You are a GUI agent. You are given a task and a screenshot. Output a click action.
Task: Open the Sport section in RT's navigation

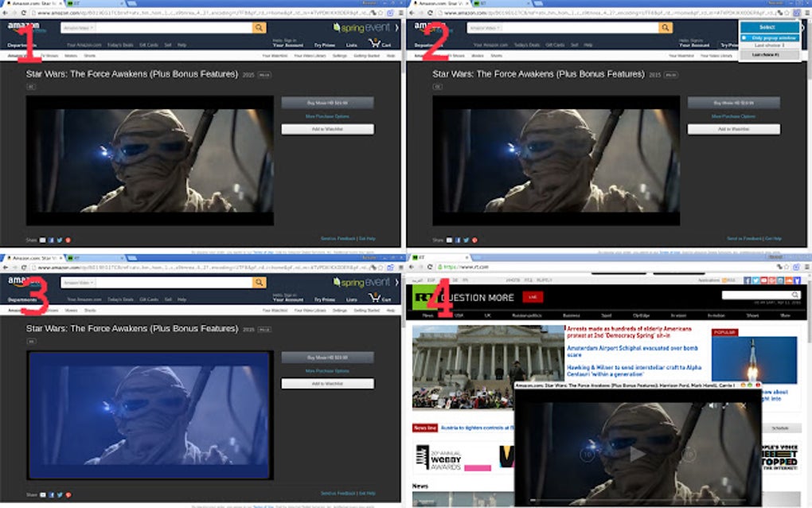tap(607, 314)
